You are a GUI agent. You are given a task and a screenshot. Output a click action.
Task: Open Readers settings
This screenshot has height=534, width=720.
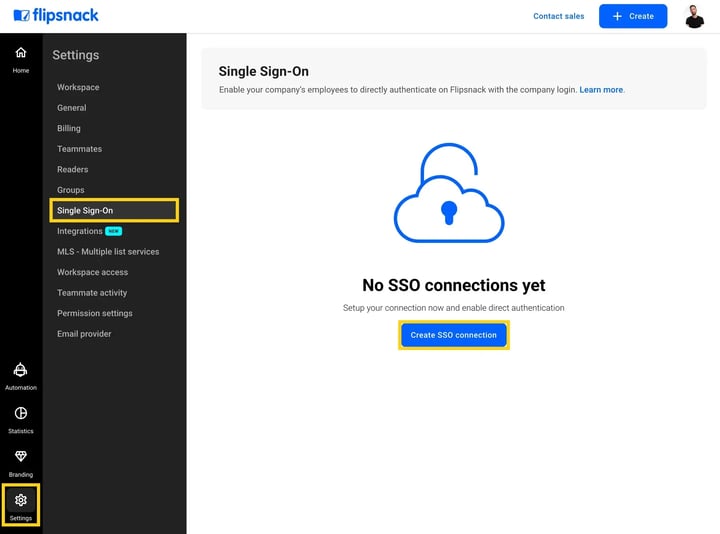73,169
